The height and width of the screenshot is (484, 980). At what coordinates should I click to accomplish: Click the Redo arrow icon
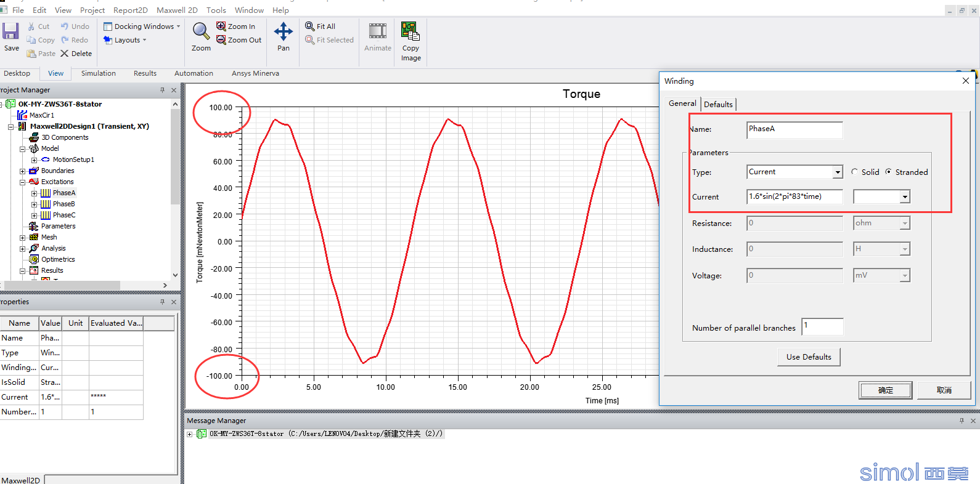click(65, 40)
